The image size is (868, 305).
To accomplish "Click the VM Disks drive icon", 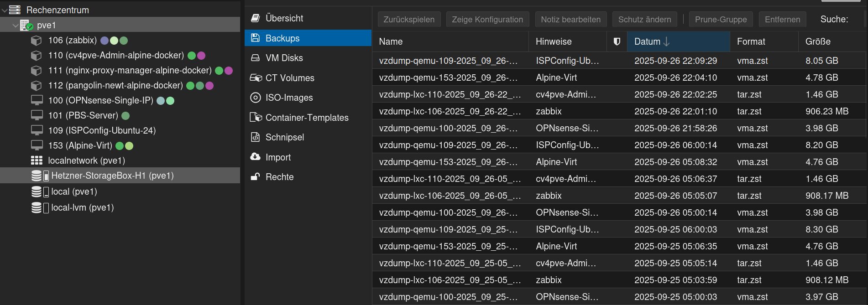I will point(256,58).
